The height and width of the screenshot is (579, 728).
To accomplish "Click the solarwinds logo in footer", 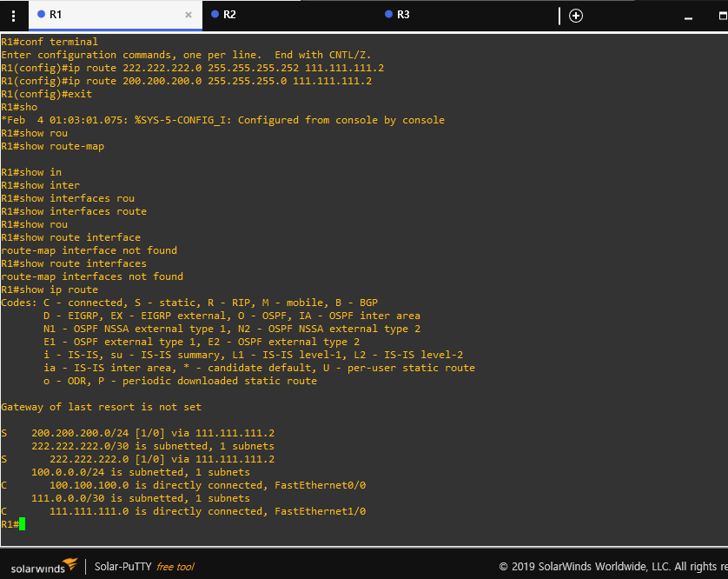I will coord(43,565).
